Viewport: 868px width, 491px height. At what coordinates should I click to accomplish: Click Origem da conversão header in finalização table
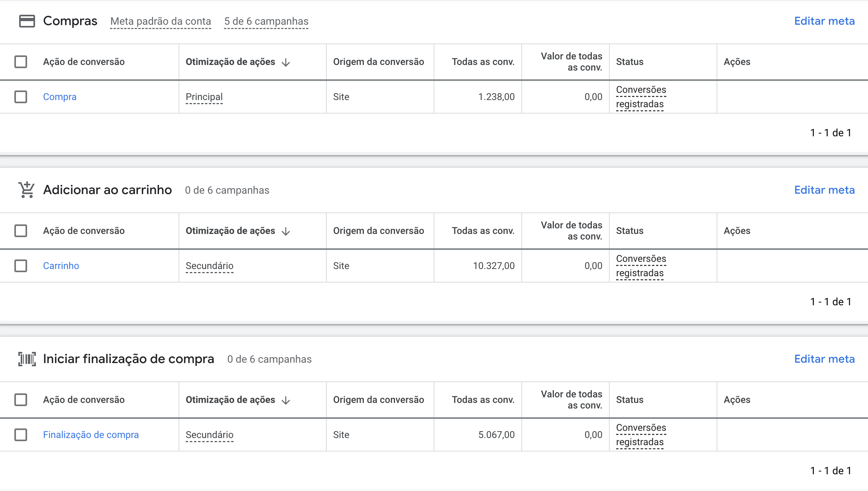pos(379,400)
